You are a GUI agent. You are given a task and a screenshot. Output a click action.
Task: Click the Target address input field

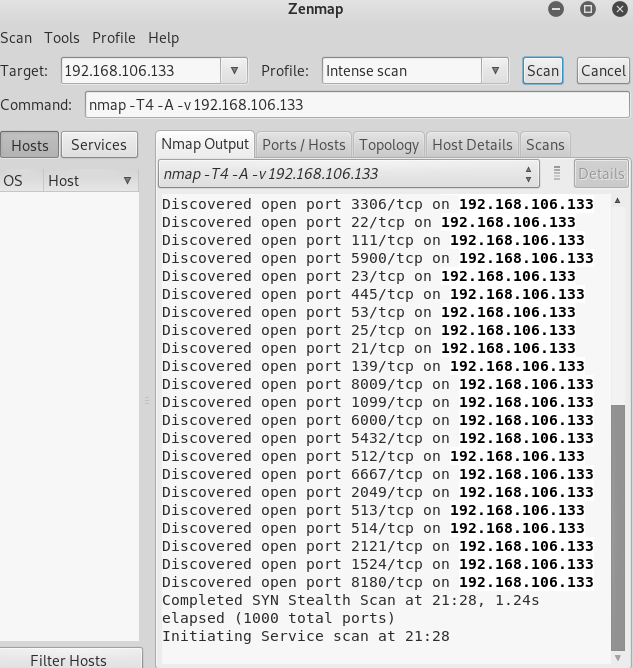coord(141,71)
